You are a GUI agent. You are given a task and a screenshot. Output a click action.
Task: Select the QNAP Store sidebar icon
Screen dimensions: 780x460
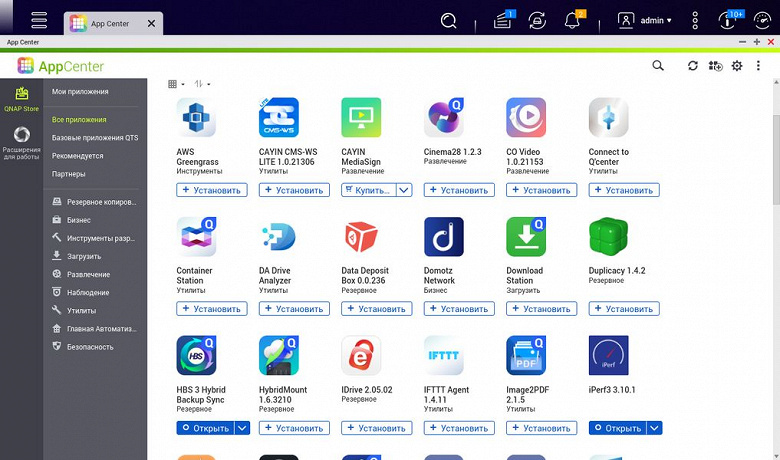21,98
